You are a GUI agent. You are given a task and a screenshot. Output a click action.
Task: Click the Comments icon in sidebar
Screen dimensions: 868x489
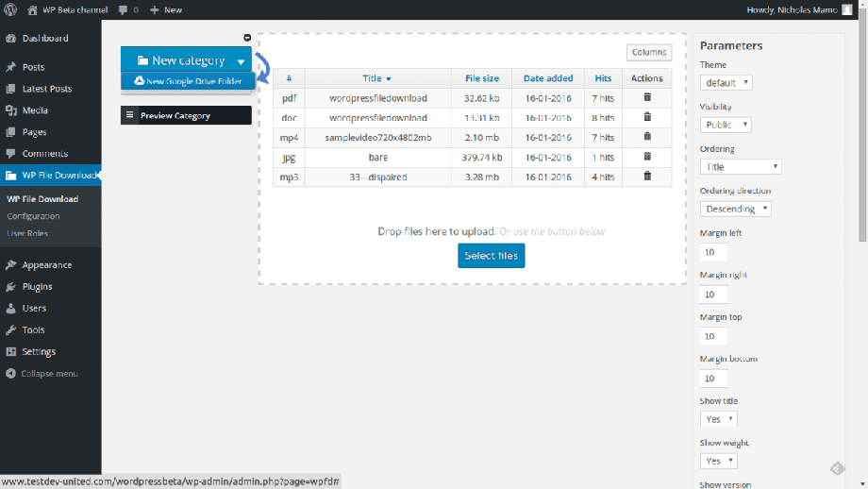click(10, 153)
